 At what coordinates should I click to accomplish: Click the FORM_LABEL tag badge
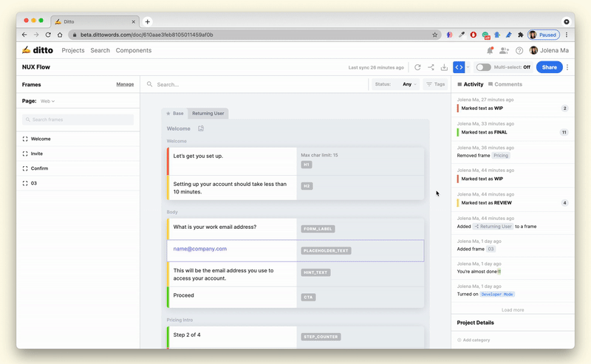[x=318, y=229]
